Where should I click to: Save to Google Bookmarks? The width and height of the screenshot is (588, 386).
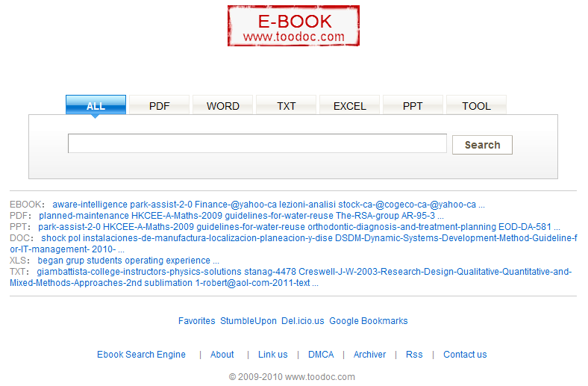[369, 321]
